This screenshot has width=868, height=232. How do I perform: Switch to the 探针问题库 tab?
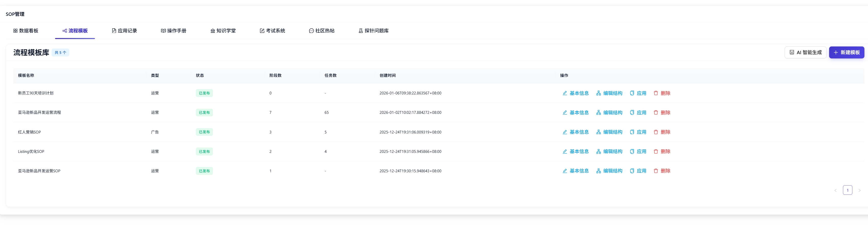pyautogui.click(x=373, y=31)
